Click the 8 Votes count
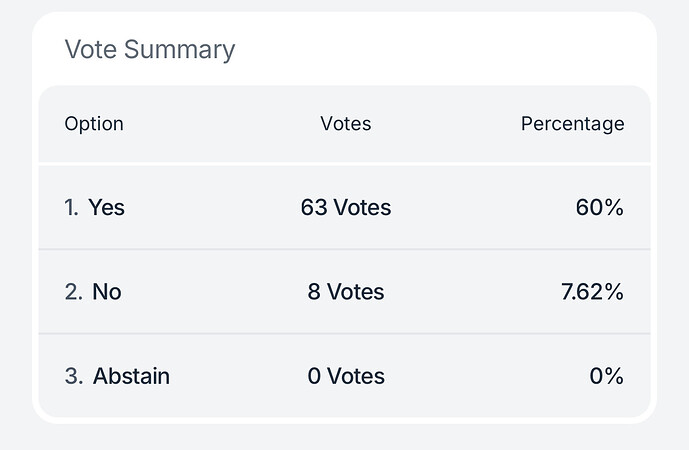 pyautogui.click(x=345, y=292)
